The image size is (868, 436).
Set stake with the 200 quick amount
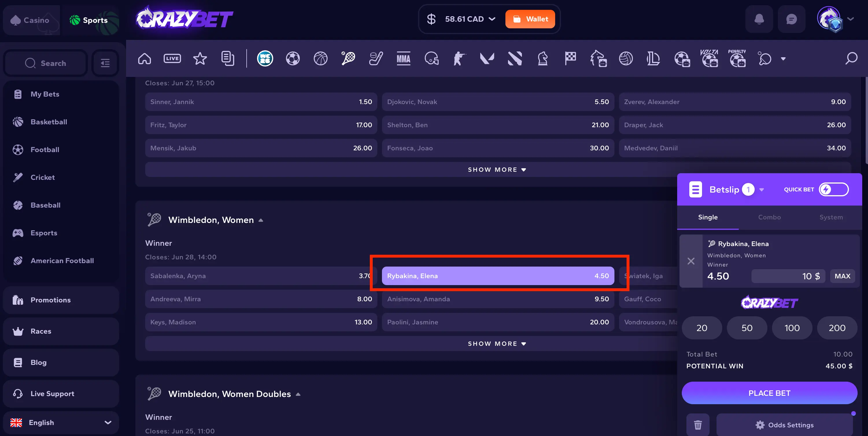pyautogui.click(x=837, y=328)
